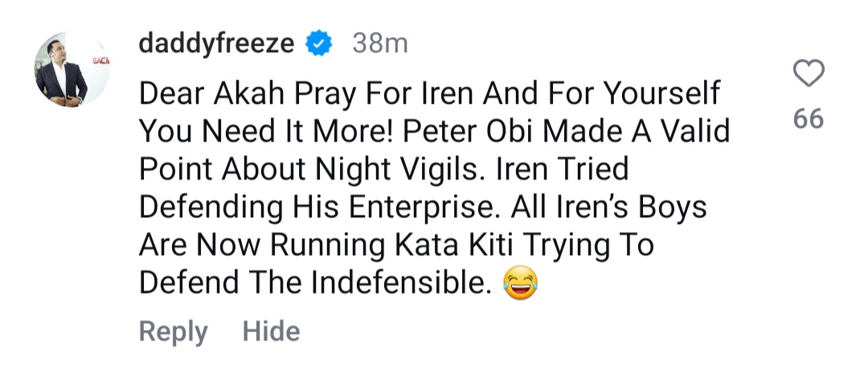
Task: Hide this comment
Action: click(272, 331)
